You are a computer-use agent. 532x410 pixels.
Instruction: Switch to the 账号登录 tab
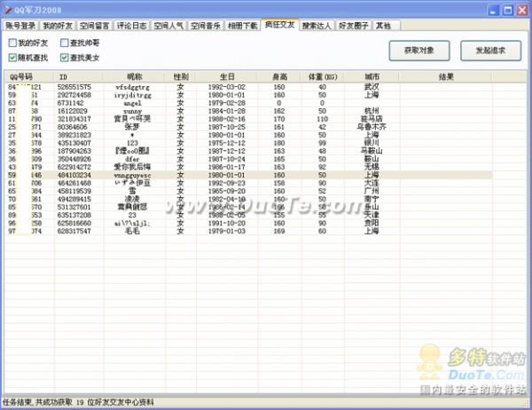(20, 27)
